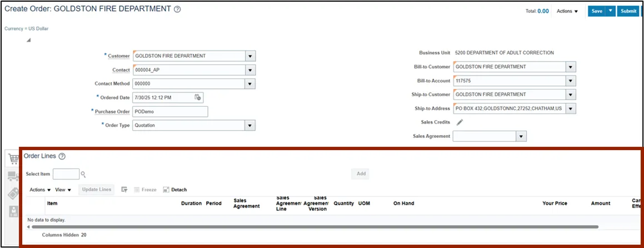Open Order Lines help icon
This screenshot has width=644, height=248.
(x=62, y=156)
